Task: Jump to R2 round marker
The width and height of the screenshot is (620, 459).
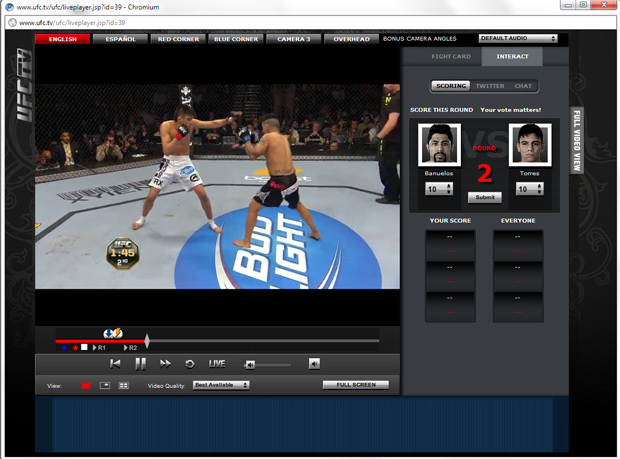Action: pos(131,348)
